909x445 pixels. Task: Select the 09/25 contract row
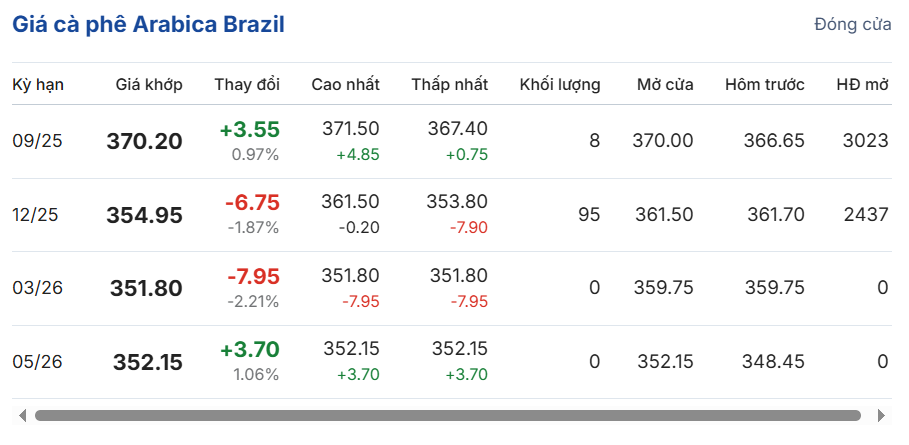(x=452, y=141)
